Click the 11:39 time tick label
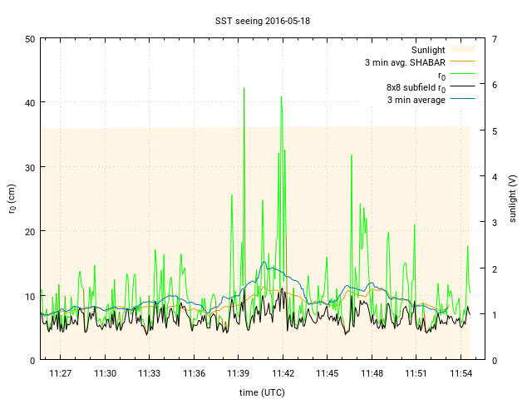The width and height of the screenshot is (532, 399). [x=239, y=374]
